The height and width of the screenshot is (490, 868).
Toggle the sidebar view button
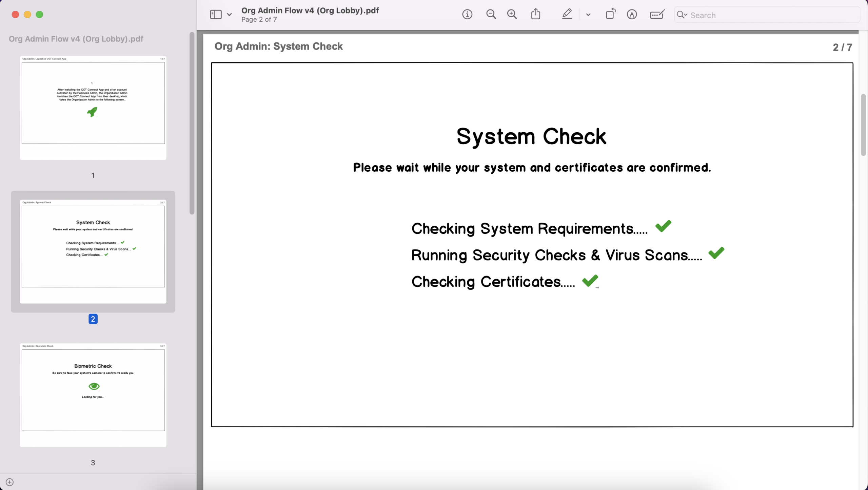coord(216,15)
